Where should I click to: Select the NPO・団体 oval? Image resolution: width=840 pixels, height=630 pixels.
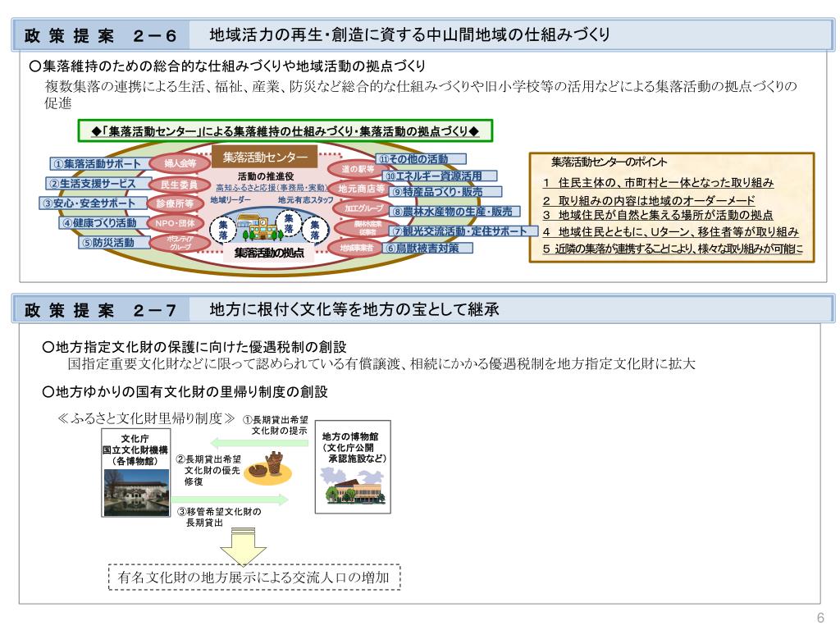(x=175, y=223)
